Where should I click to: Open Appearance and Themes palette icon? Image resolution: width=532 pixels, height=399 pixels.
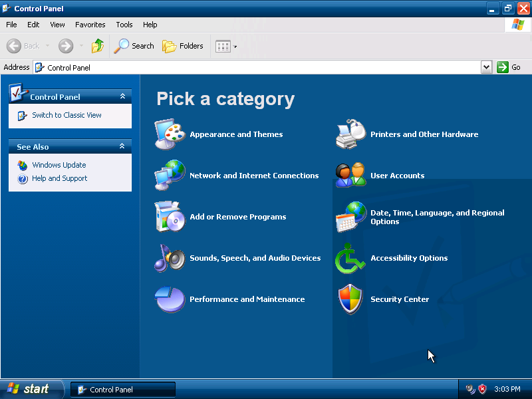[x=170, y=134]
